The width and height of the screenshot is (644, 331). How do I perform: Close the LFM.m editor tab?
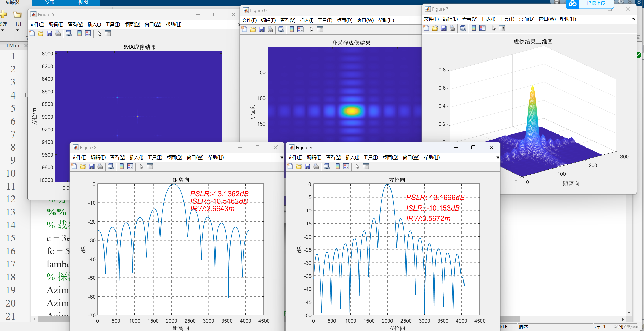tap(26, 45)
